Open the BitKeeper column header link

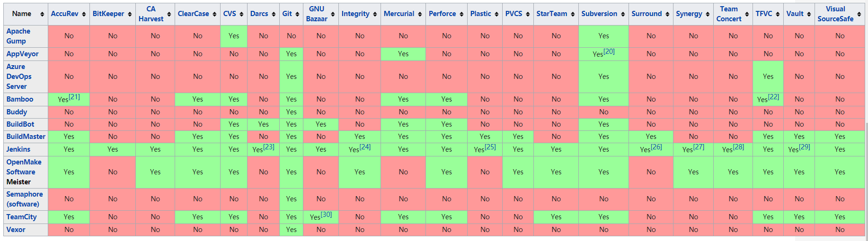pyautogui.click(x=108, y=14)
